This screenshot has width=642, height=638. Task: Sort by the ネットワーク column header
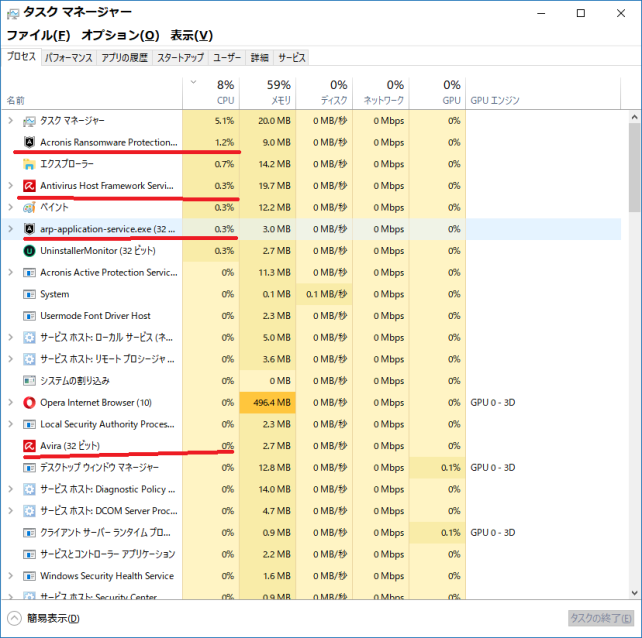pos(381,93)
